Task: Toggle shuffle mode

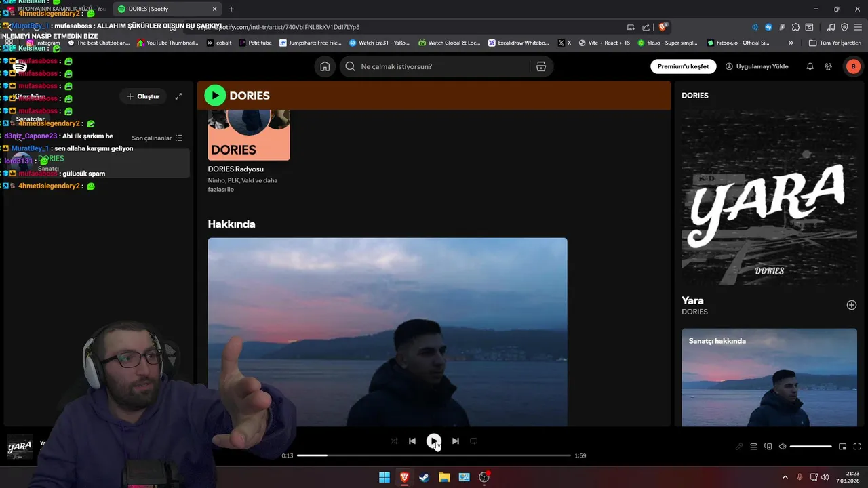Action: 394,441
